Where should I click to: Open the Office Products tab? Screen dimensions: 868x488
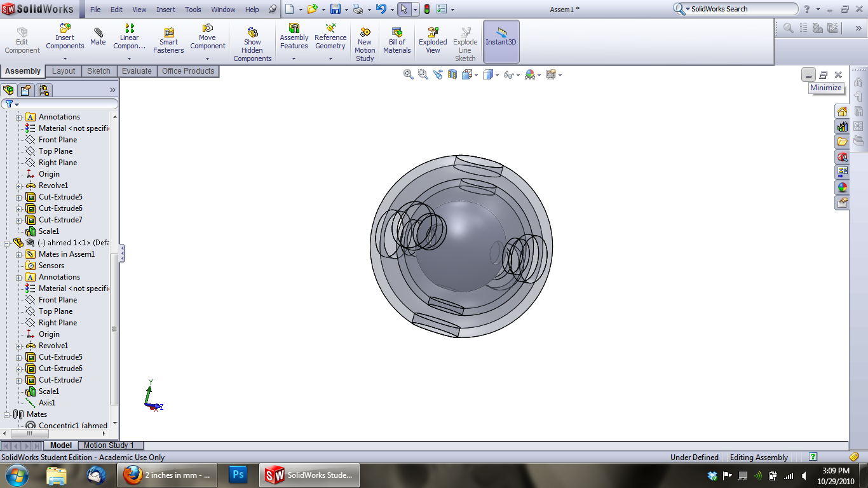[x=188, y=71]
